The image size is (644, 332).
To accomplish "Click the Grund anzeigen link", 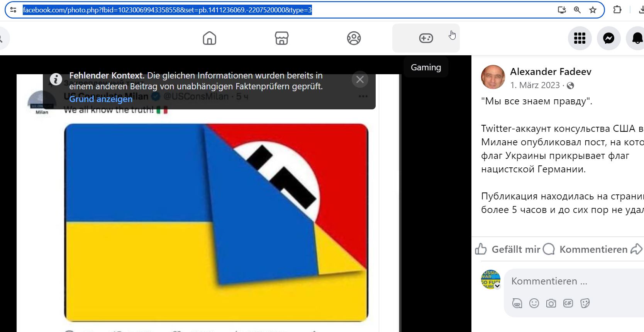I will pyautogui.click(x=101, y=99).
